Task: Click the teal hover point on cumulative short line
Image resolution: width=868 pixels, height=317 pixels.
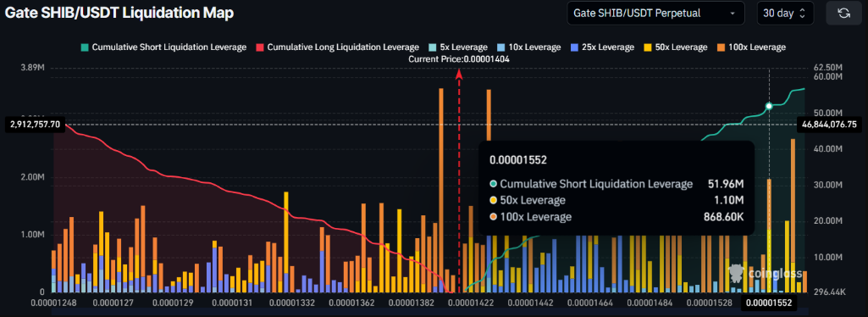Action: pos(769,106)
